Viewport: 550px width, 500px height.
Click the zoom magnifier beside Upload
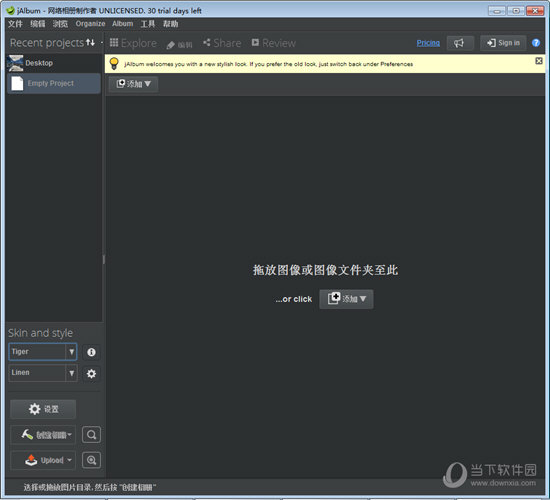[x=91, y=460]
